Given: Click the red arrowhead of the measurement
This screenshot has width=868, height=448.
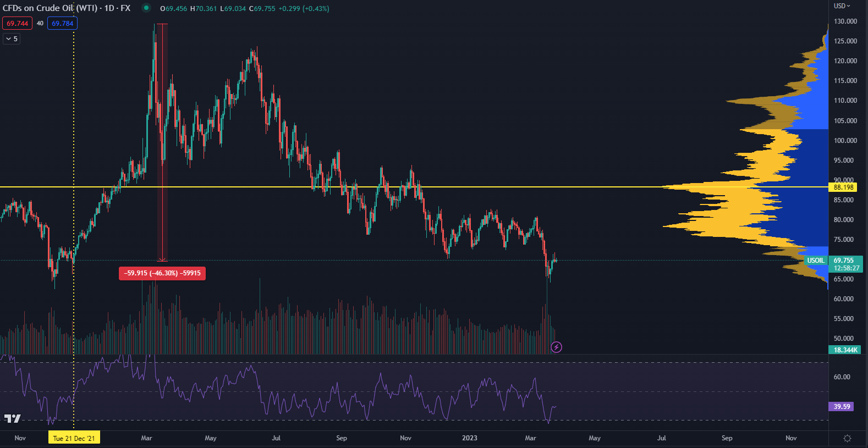Looking at the screenshot, I should (x=162, y=259).
